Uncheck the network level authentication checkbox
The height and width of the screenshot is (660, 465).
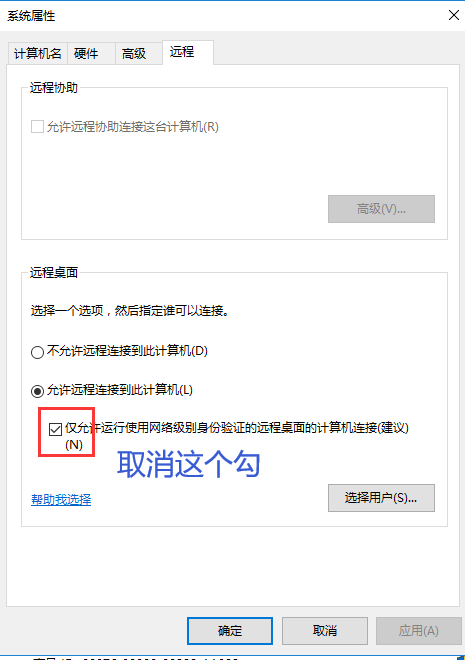[55, 429]
